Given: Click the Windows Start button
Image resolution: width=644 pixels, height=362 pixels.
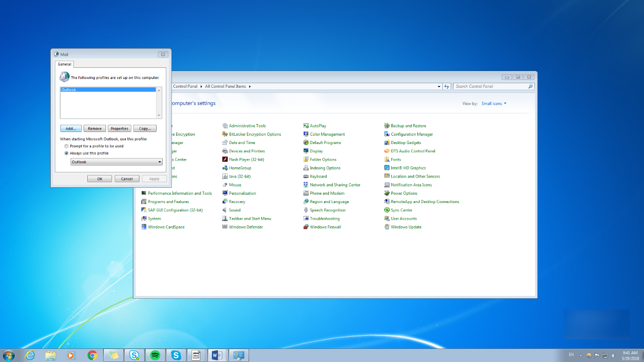Looking at the screenshot, I should tap(8, 355).
